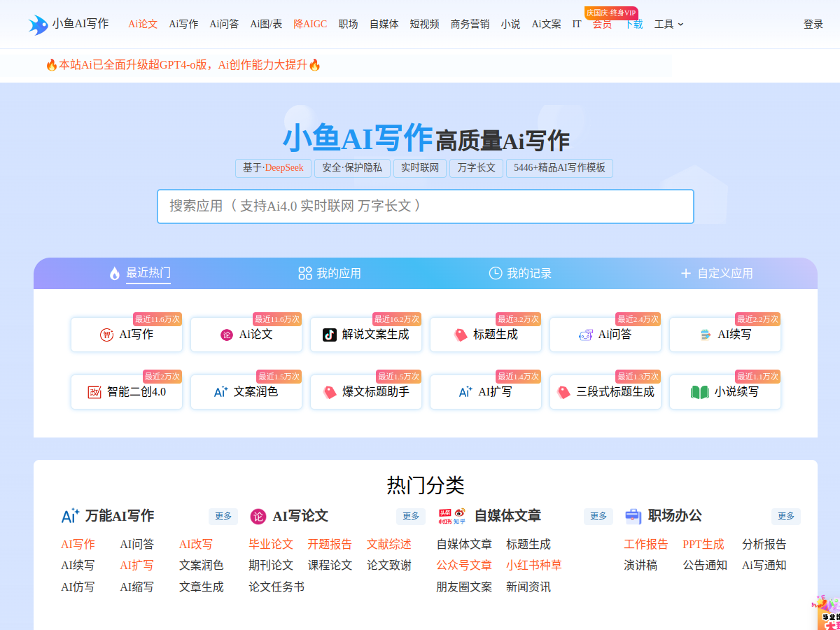Click the 会员 link with VIP badge
The height and width of the screenshot is (630, 840).
click(602, 24)
